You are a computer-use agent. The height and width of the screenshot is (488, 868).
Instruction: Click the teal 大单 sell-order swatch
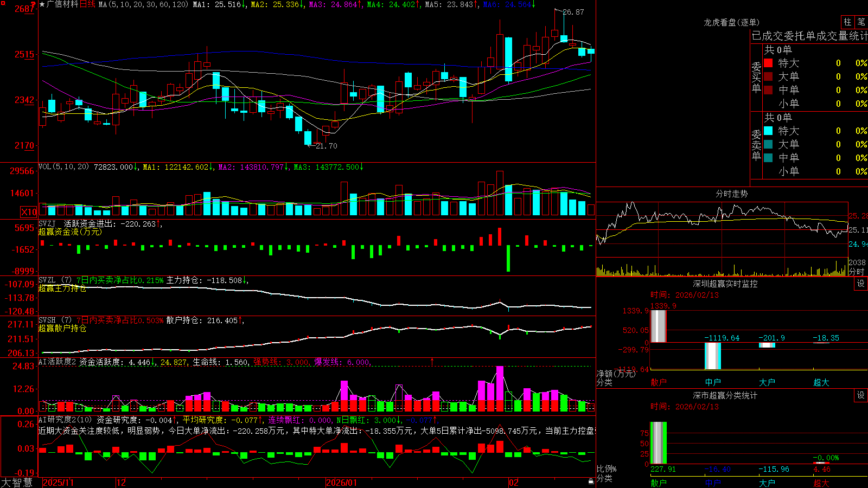768,144
